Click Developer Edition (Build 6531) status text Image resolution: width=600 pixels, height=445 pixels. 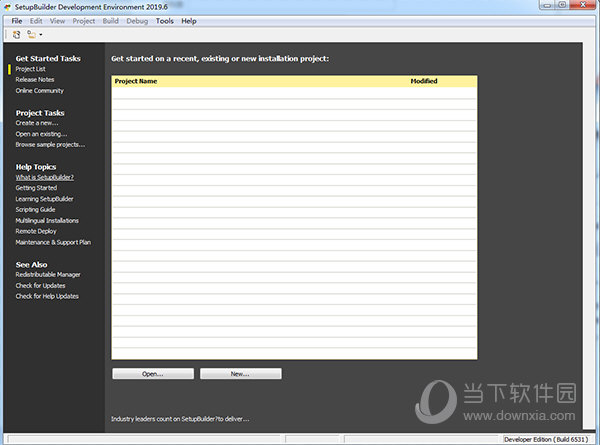coord(546,439)
